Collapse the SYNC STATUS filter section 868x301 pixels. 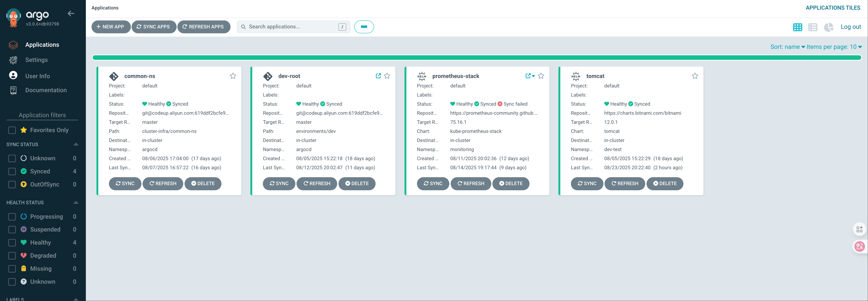tap(76, 144)
